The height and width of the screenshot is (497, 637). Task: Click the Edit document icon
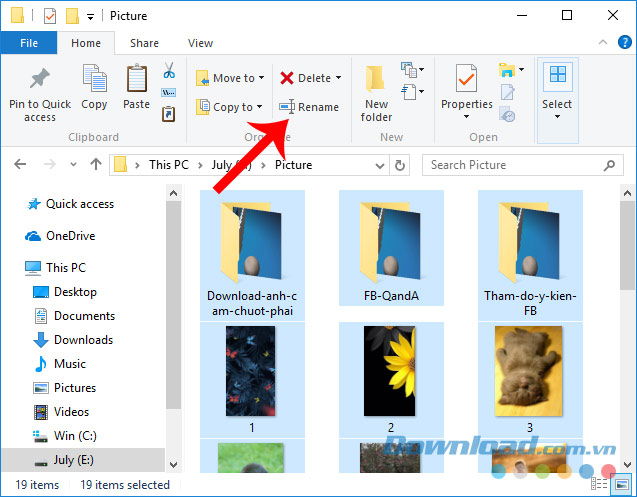[507, 92]
